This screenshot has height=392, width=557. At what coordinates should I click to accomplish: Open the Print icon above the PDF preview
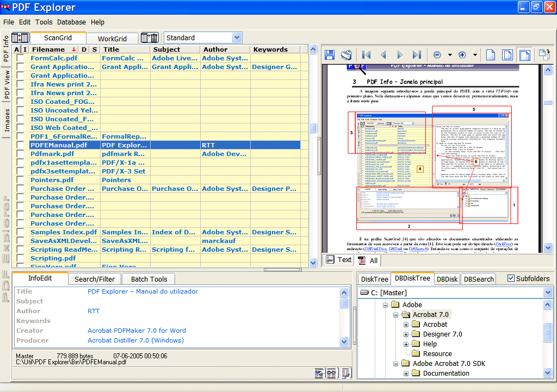point(346,55)
